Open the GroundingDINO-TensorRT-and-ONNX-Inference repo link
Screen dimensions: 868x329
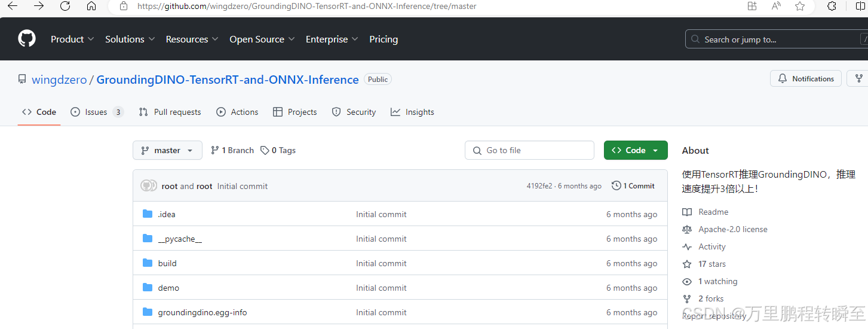228,80
